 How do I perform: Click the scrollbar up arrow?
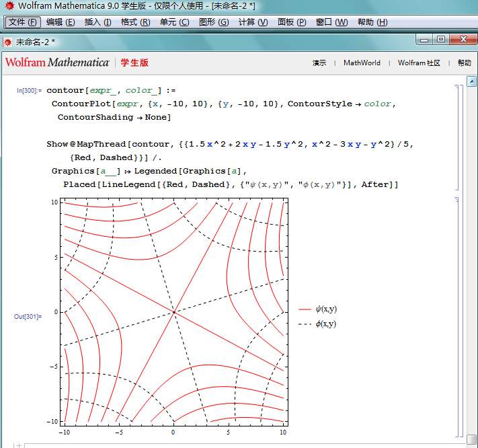(471, 82)
